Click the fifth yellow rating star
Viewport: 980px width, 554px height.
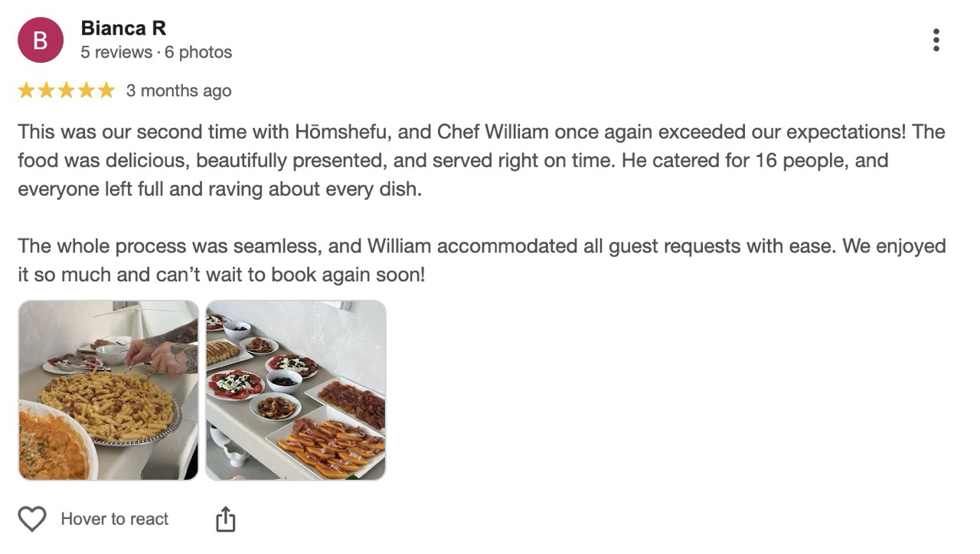(106, 91)
